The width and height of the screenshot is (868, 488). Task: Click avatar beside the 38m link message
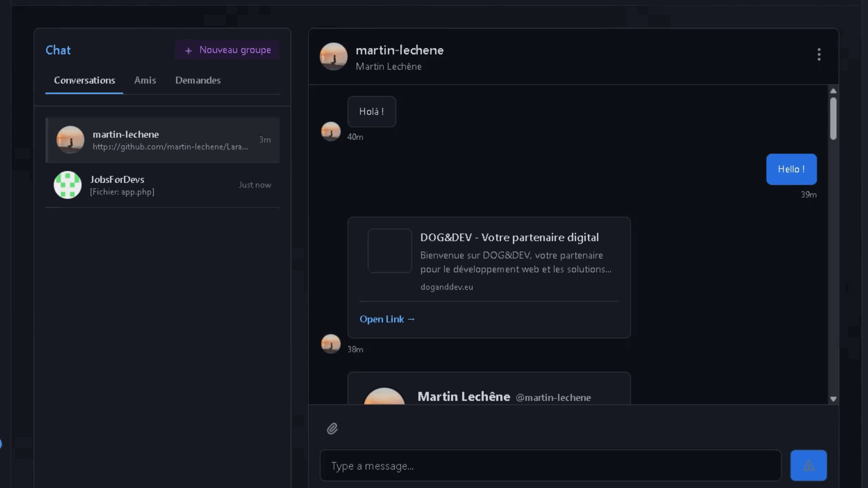click(x=330, y=344)
